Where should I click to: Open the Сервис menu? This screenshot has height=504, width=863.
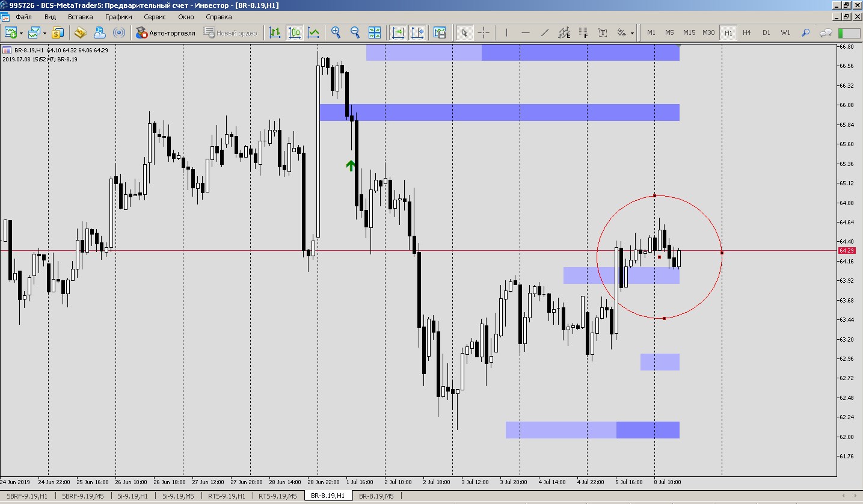click(x=155, y=17)
